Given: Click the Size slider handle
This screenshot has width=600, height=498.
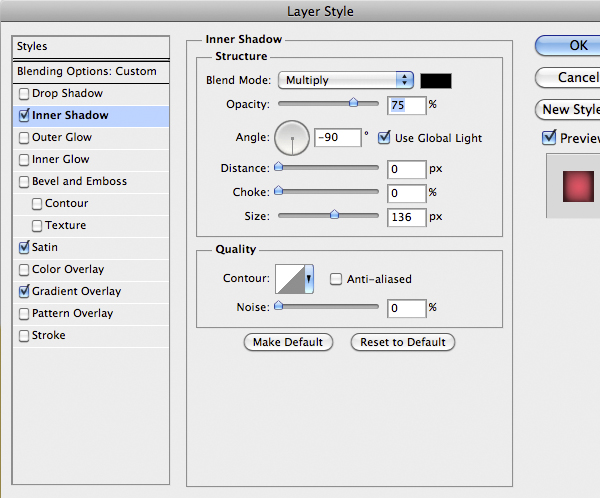Looking at the screenshot, I should [334, 214].
